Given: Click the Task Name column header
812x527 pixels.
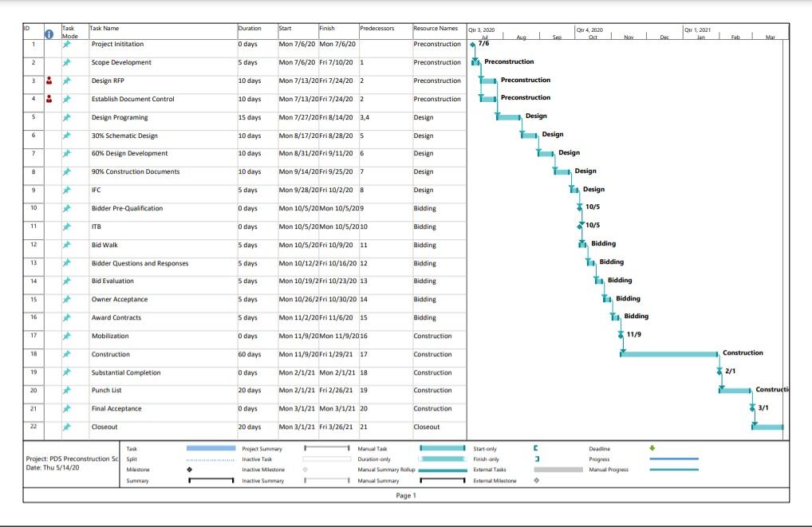Looking at the screenshot, I should coord(104,29).
